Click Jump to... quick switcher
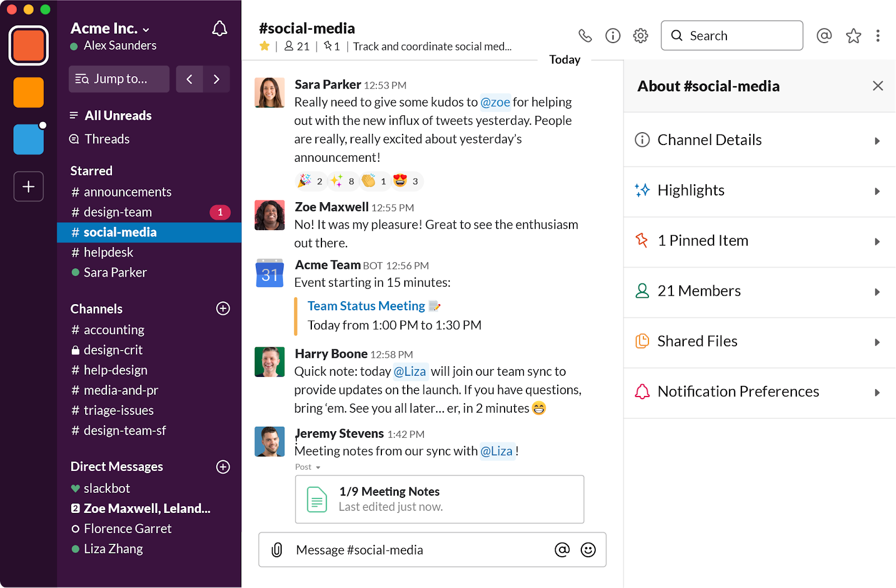 (x=119, y=79)
